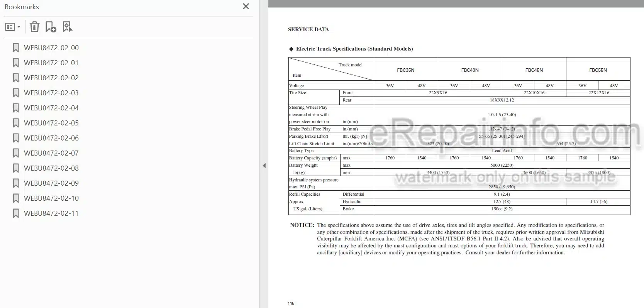Open bookmark WEBU8472-02-08
This screenshot has width=644, height=308.
point(51,168)
